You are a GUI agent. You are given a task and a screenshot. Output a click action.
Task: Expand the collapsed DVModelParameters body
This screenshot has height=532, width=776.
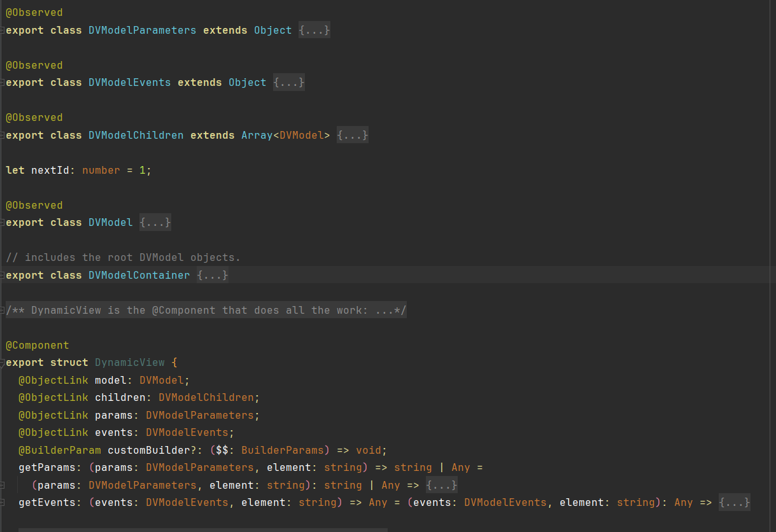[x=314, y=30]
